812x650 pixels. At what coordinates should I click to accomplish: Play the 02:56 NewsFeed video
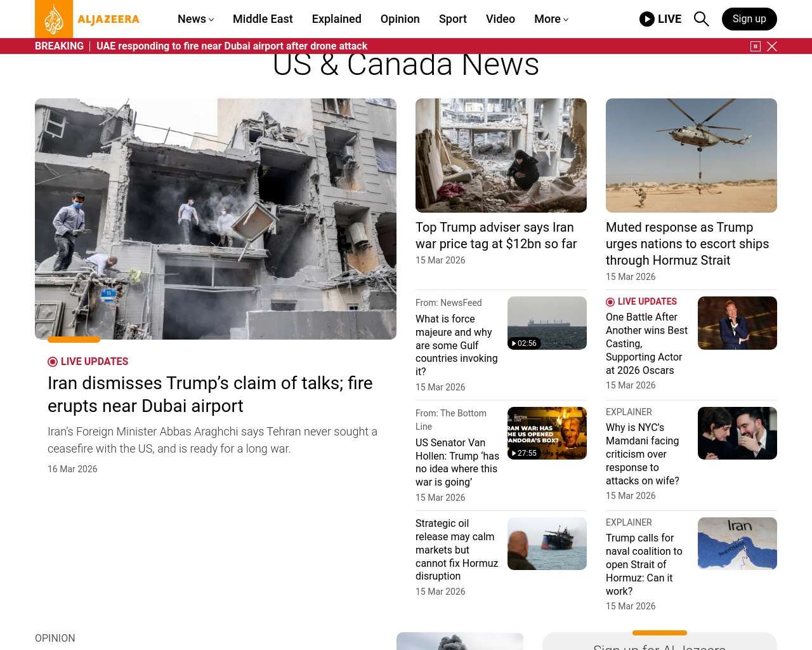coord(524,343)
